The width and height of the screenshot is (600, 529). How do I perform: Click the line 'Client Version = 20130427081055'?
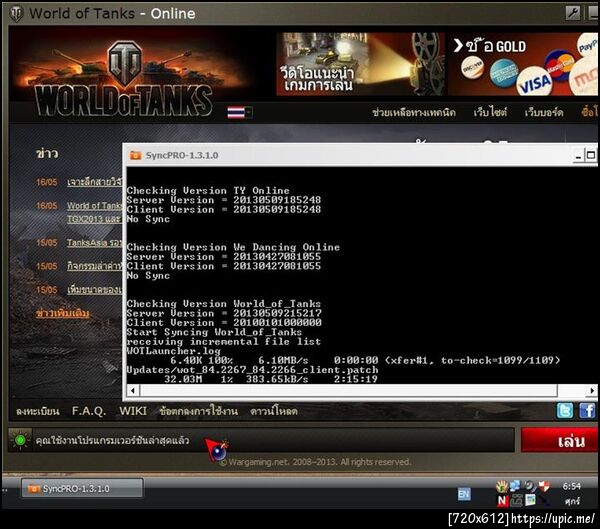pos(224,266)
